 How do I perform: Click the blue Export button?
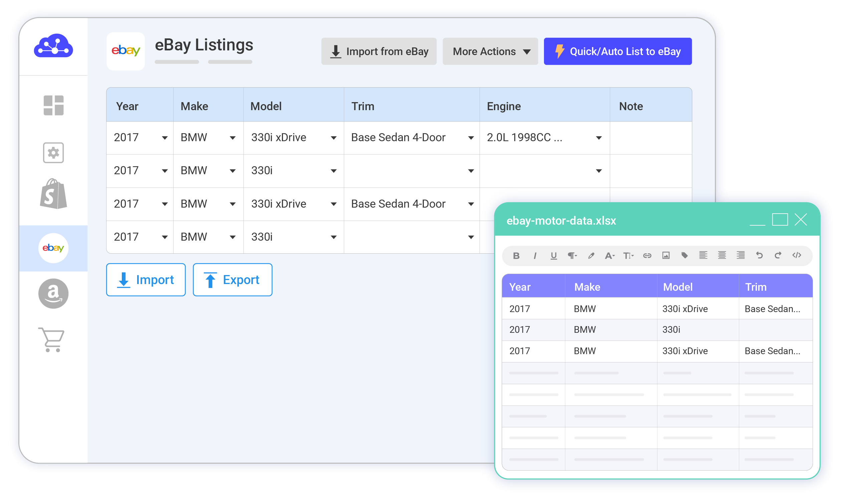click(x=233, y=280)
